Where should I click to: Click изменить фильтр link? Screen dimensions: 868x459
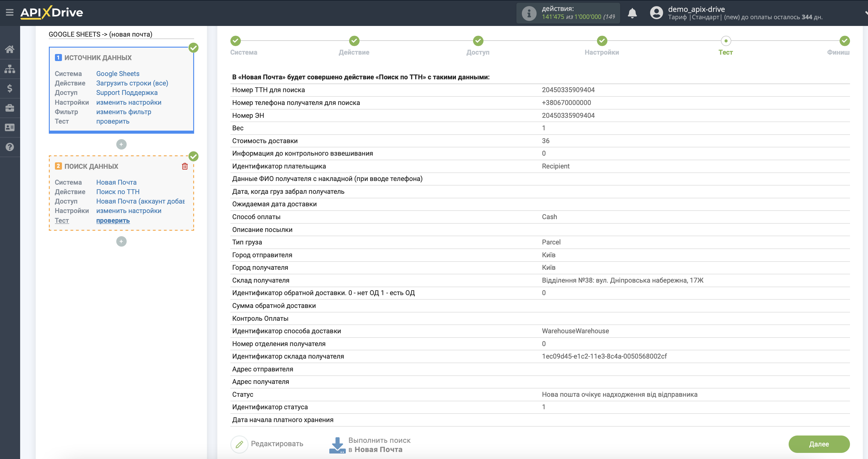(x=124, y=112)
